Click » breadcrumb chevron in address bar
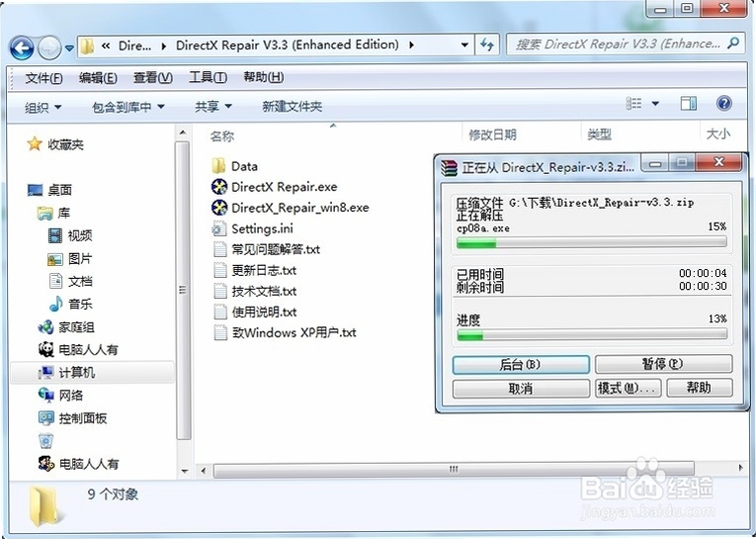The width and height of the screenshot is (756, 539). [106, 45]
